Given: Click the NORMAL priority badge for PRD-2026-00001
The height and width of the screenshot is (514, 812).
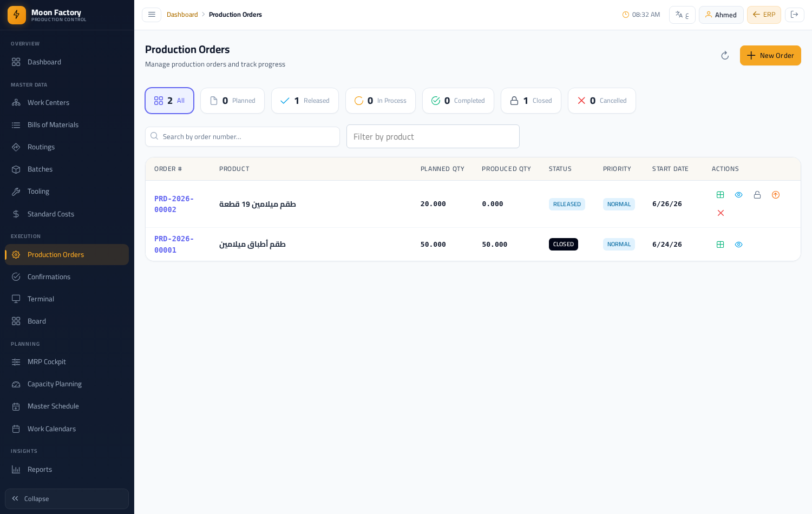Looking at the screenshot, I should point(619,245).
